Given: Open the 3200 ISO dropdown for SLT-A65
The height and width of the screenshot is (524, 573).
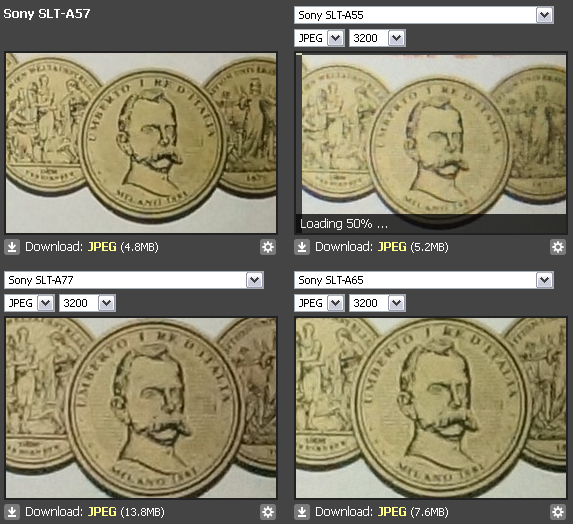Looking at the screenshot, I should [x=377, y=303].
